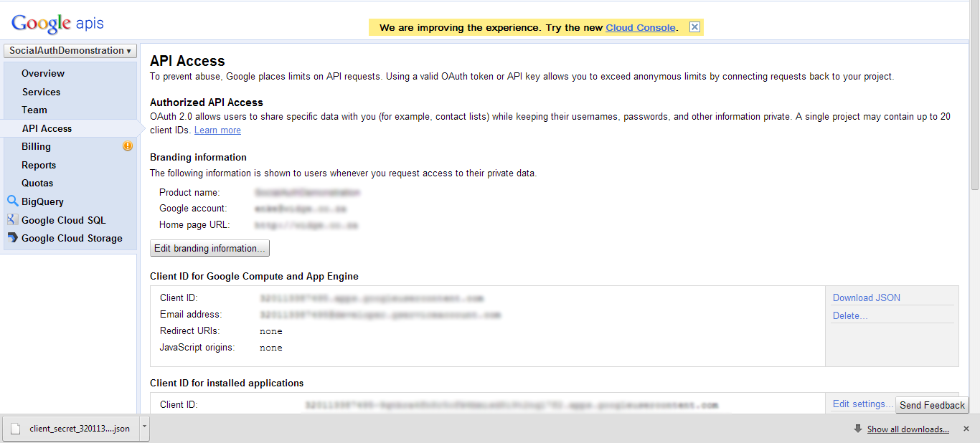This screenshot has width=980, height=443.
Task: Open Quotas in the sidebar
Action: pos(37,183)
